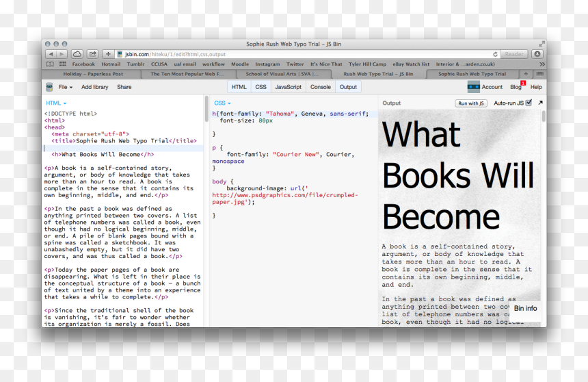Open the eBay Watch list bookmark
The width and height of the screenshot is (588, 382).
click(x=411, y=64)
